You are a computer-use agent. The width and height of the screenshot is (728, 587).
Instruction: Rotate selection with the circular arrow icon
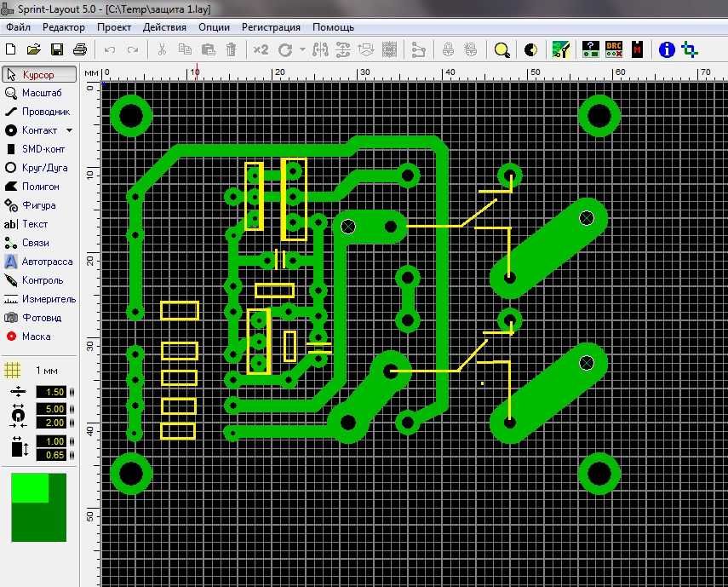[285, 49]
